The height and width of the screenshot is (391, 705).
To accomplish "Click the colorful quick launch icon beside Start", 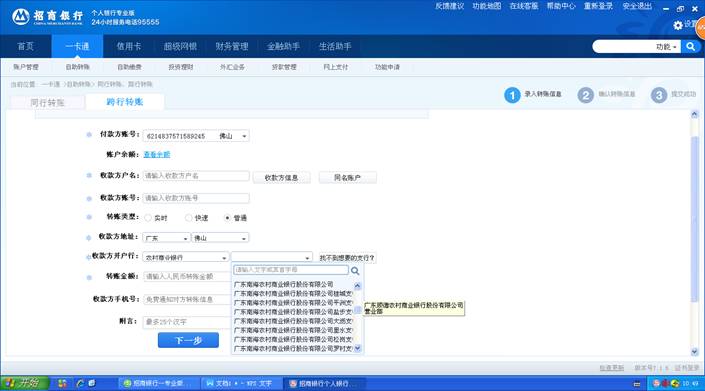I will 62,383.
